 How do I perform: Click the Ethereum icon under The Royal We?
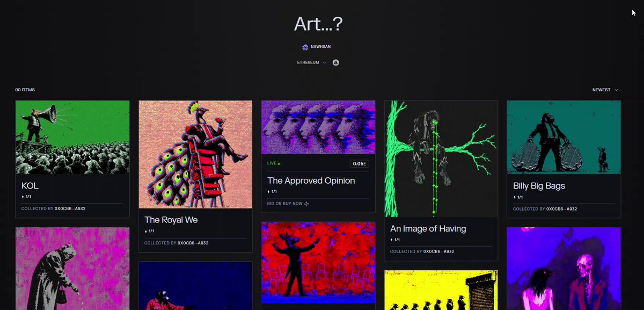point(146,231)
